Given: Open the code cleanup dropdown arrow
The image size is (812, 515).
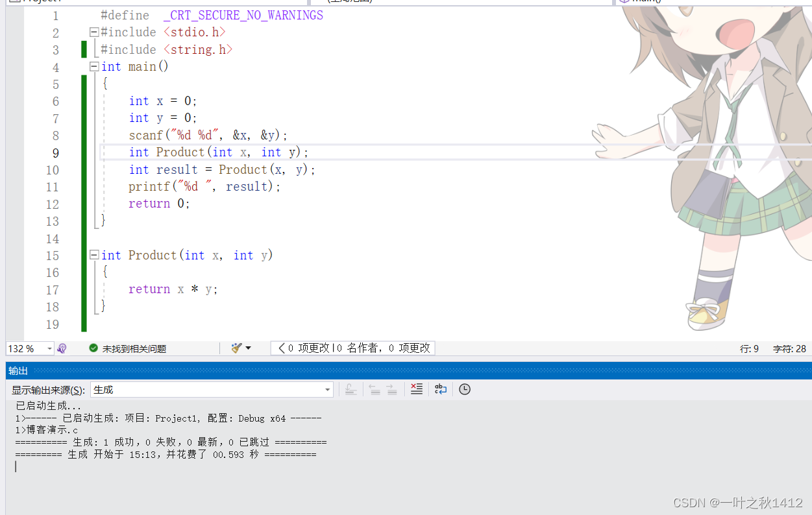Looking at the screenshot, I should 248,348.
